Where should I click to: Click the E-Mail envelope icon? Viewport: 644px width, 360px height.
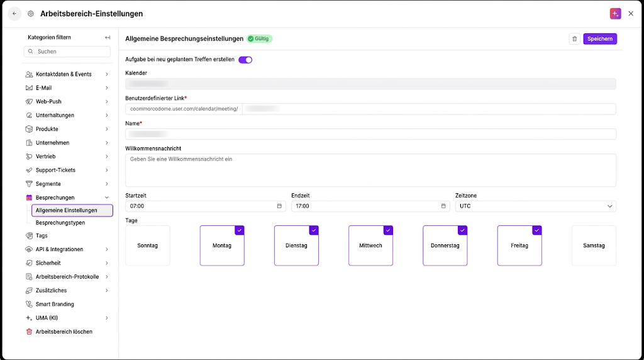coord(29,88)
